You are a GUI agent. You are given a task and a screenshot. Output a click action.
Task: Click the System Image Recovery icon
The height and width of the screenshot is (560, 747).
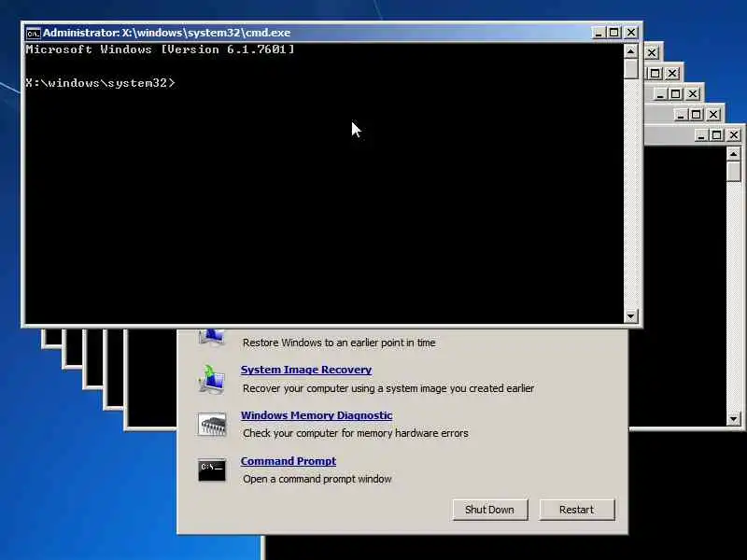(212, 379)
